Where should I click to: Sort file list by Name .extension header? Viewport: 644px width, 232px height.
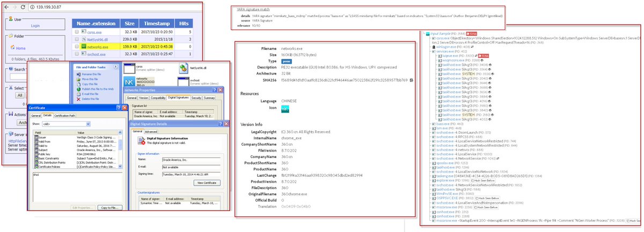tap(96, 24)
